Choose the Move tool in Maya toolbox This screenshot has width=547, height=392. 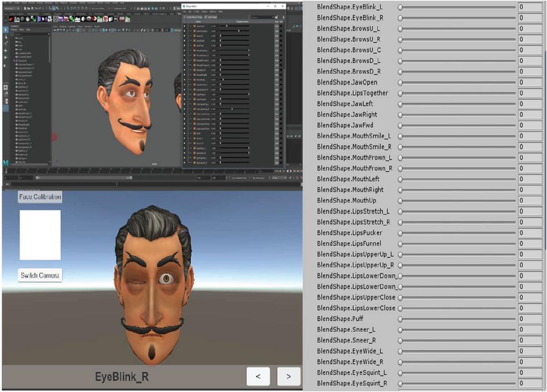pos(5,50)
